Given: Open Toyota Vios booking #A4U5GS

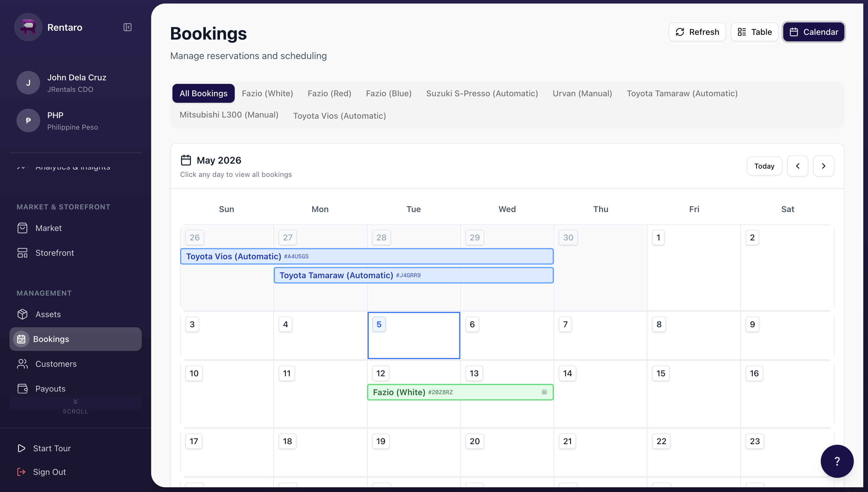Looking at the screenshot, I should (x=367, y=256).
